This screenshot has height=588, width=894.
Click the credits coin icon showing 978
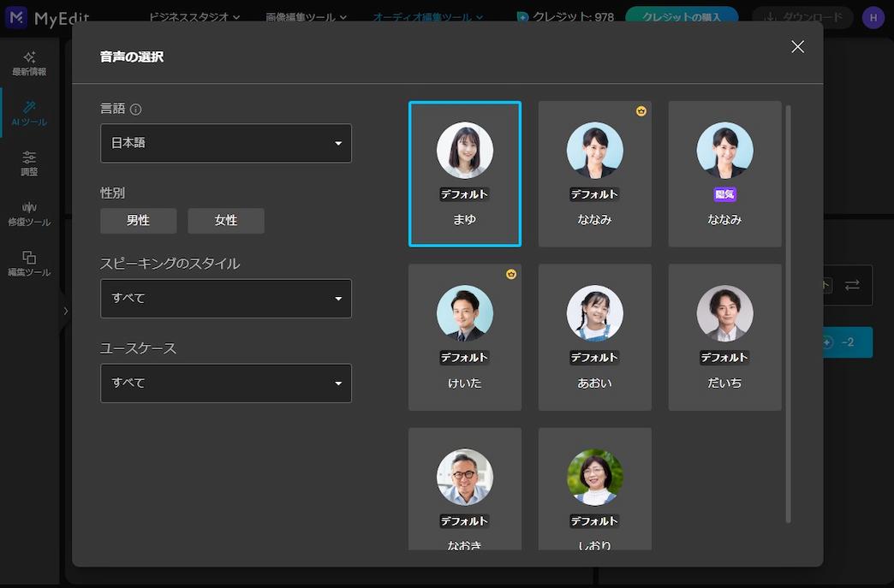pos(522,16)
